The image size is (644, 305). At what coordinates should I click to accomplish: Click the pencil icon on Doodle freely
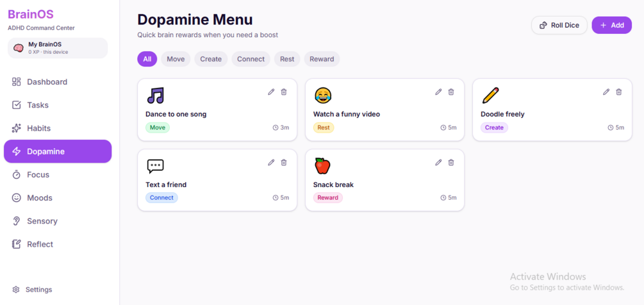pyautogui.click(x=606, y=92)
